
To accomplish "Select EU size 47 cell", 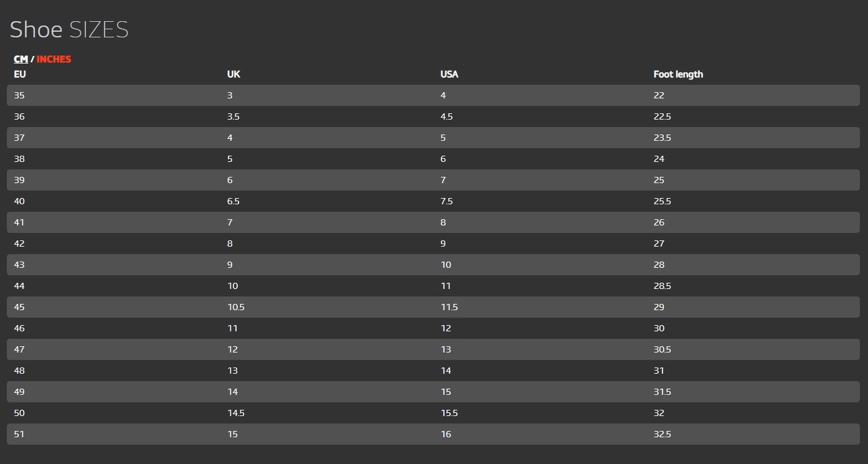I will [19, 349].
